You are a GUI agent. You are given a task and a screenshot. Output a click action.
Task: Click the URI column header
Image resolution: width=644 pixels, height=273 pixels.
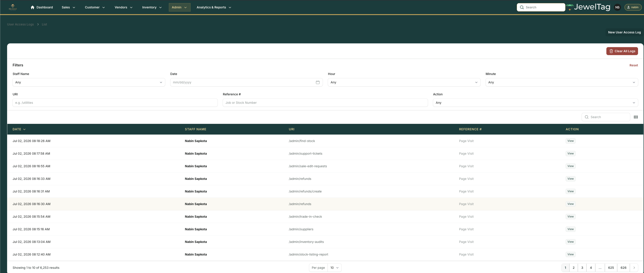coord(291,129)
